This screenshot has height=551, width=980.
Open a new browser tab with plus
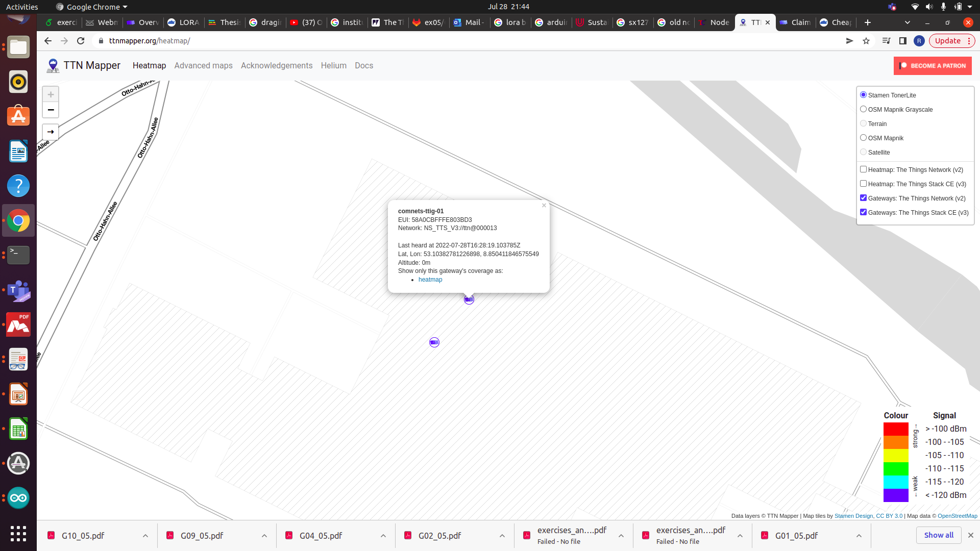[868, 22]
